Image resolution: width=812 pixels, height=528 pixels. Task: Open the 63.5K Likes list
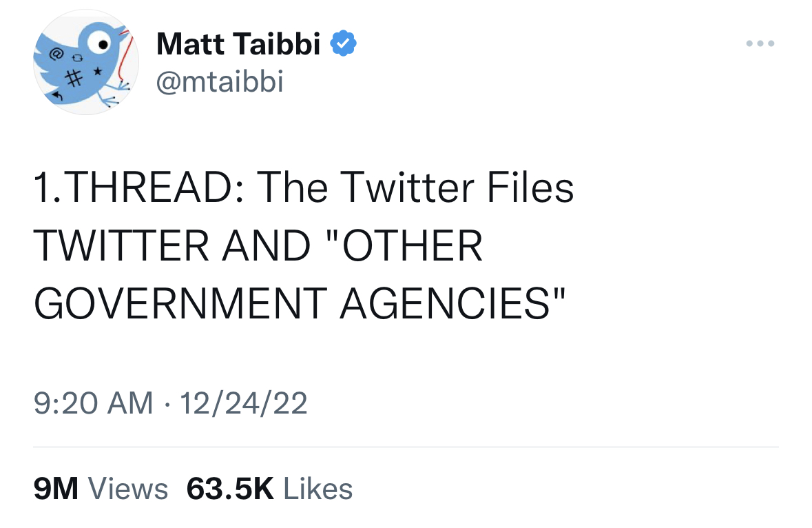269,489
